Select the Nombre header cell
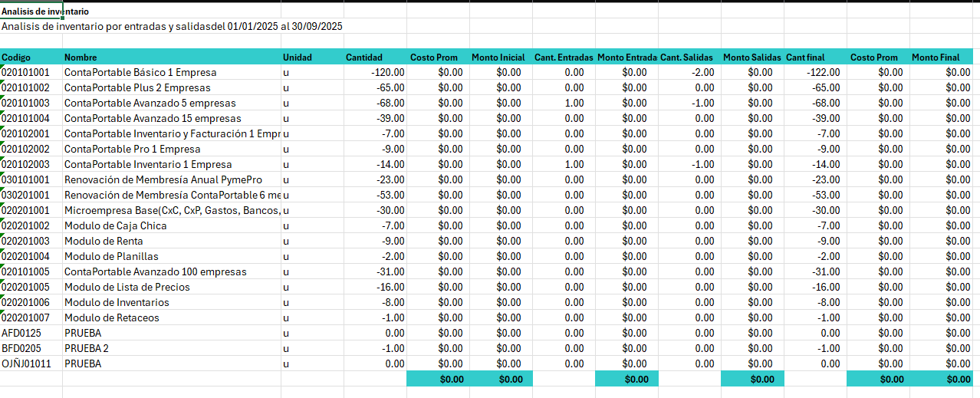 tap(172, 57)
